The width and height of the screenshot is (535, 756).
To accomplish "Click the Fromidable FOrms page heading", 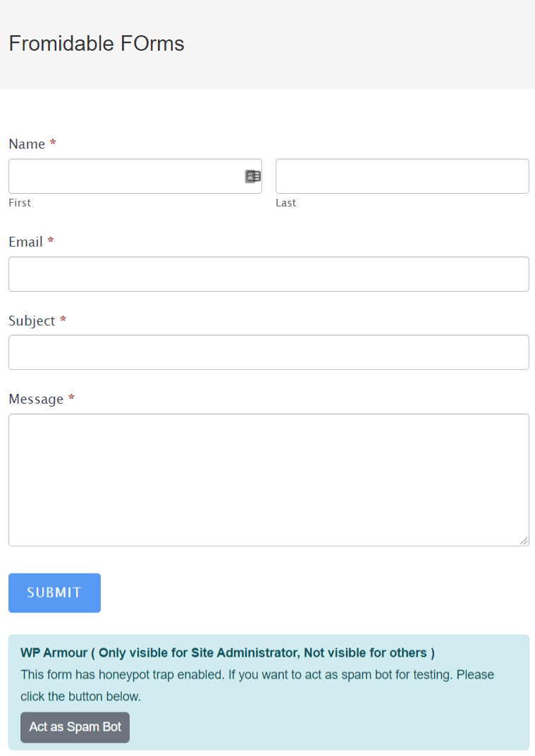I will pos(96,43).
